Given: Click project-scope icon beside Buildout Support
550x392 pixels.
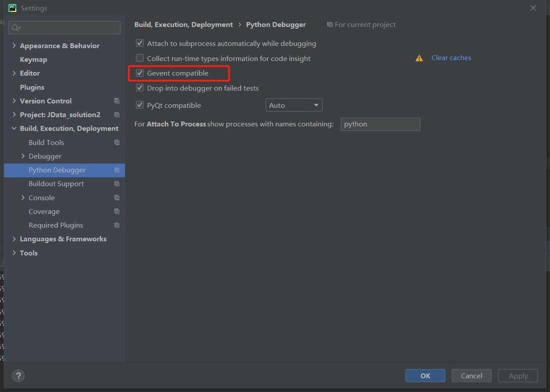Looking at the screenshot, I should tap(117, 183).
